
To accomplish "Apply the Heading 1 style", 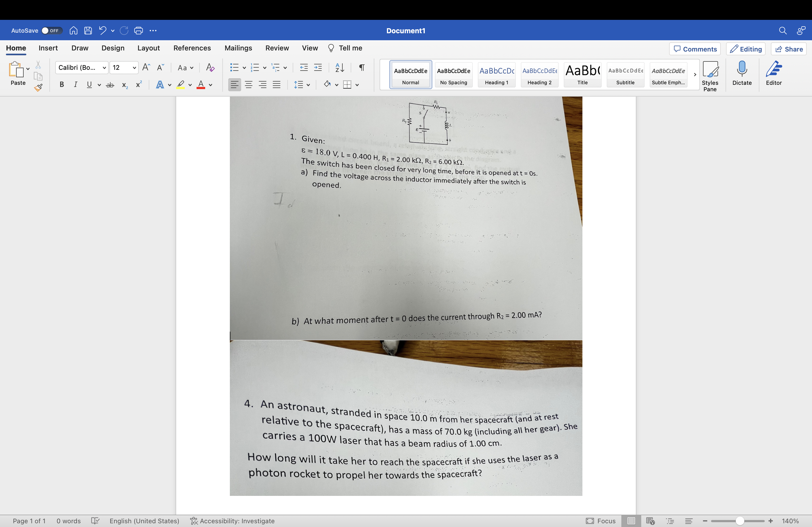I will 496,74.
